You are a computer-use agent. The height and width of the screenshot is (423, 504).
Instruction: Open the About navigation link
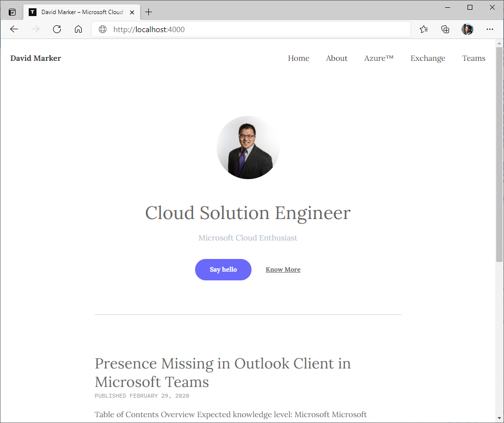tap(337, 58)
